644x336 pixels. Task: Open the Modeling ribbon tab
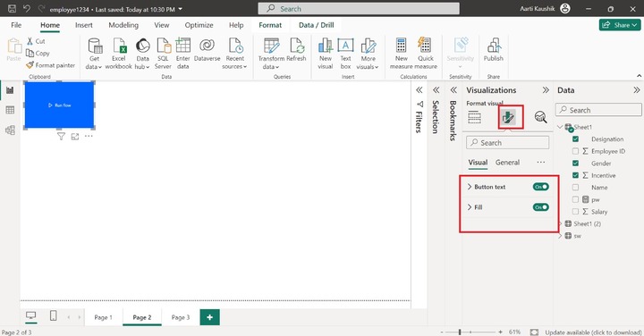click(x=123, y=25)
